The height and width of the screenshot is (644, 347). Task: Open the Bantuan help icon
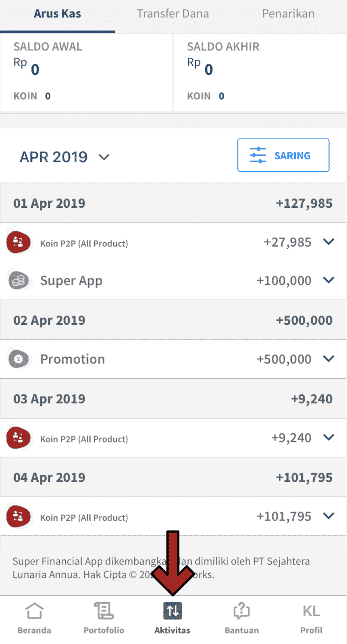coord(241,611)
